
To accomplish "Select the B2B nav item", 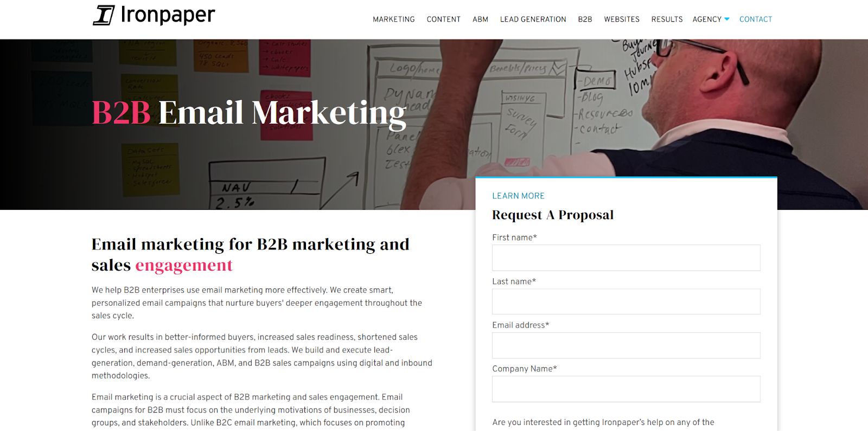I will point(585,20).
